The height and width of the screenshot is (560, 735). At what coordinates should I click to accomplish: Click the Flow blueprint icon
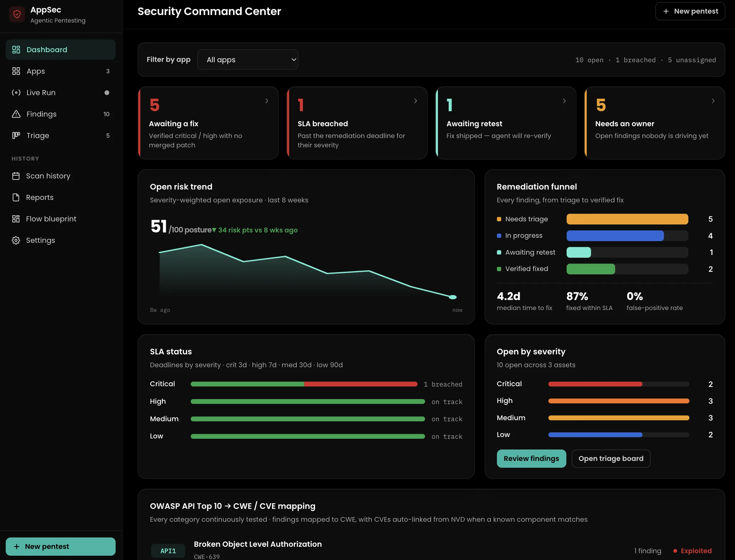click(16, 219)
